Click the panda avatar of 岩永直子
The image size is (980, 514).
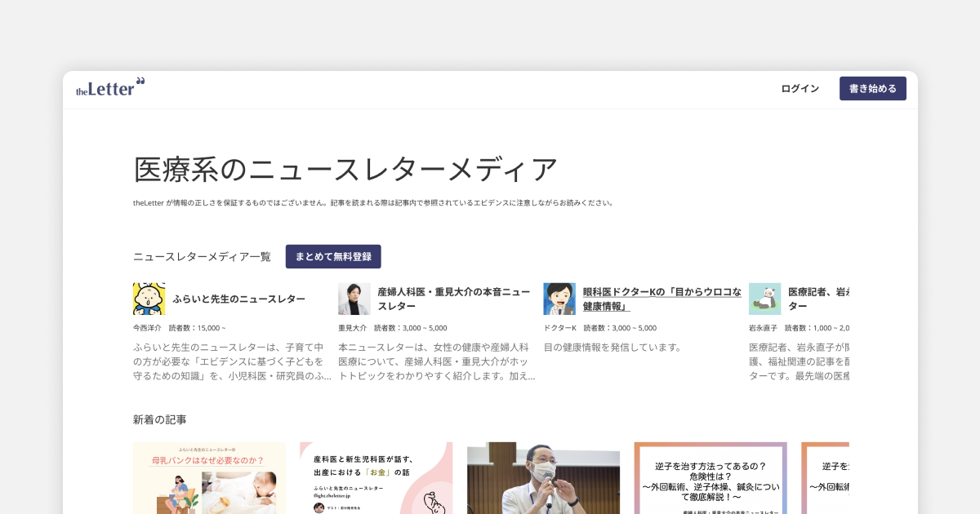click(764, 299)
